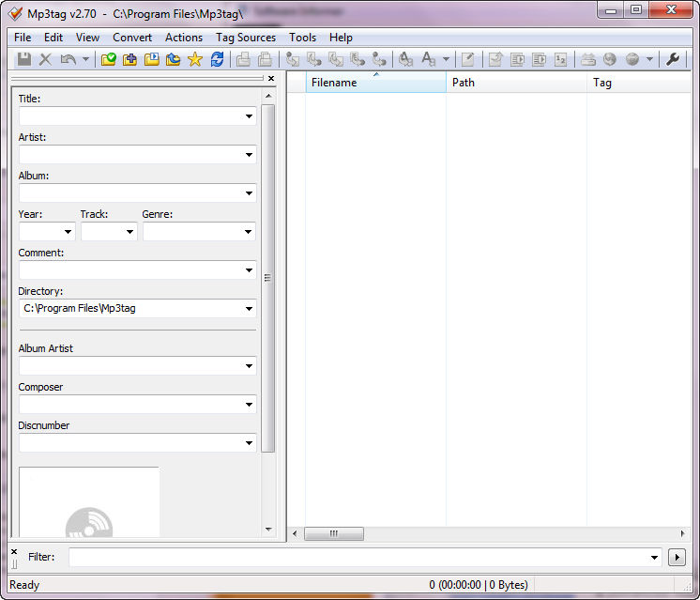Click the Remove tag X icon
The image size is (700, 600).
point(46,59)
